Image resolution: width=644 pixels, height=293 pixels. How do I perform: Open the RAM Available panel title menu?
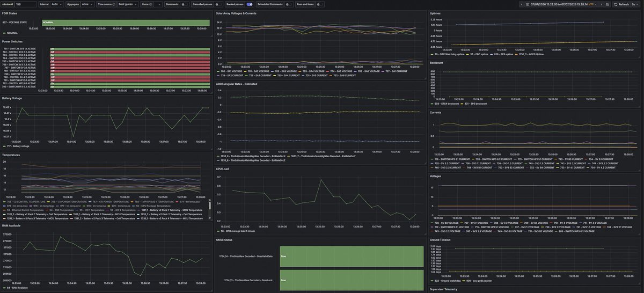[x=12, y=225]
